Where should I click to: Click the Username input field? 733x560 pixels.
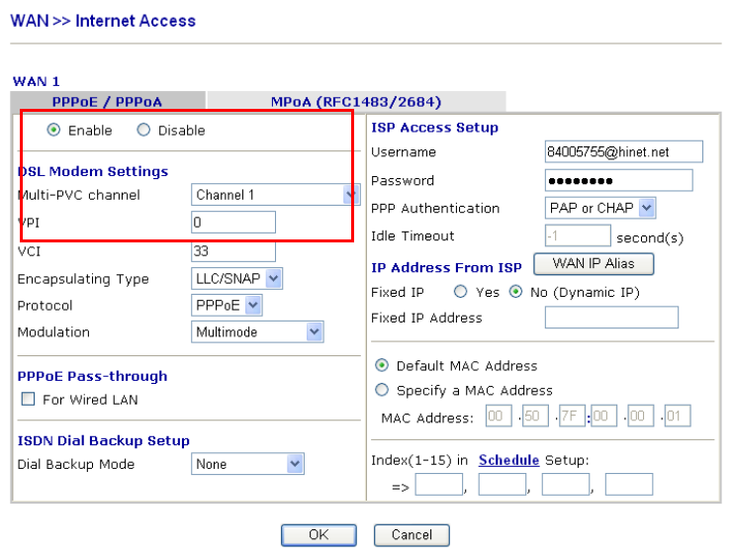coord(623,152)
